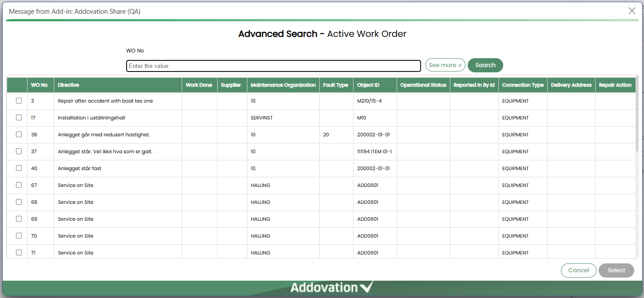Click the greyed Select button
Viewport: 644px width, 298px height.
[x=616, y=270]
